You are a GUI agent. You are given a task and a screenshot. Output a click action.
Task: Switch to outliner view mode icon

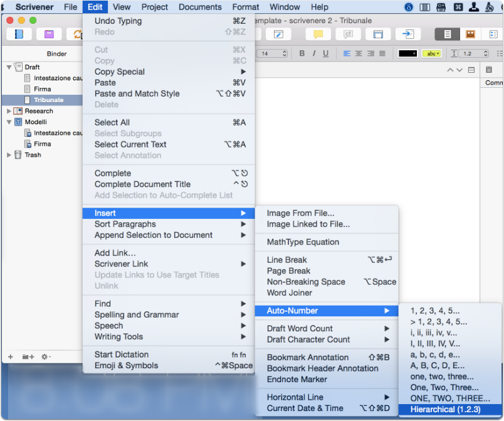(x=493, y=34)
